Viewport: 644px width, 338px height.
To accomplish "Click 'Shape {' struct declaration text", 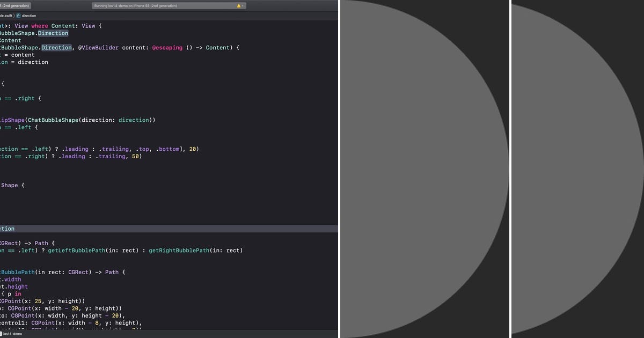I will (13, 186).
